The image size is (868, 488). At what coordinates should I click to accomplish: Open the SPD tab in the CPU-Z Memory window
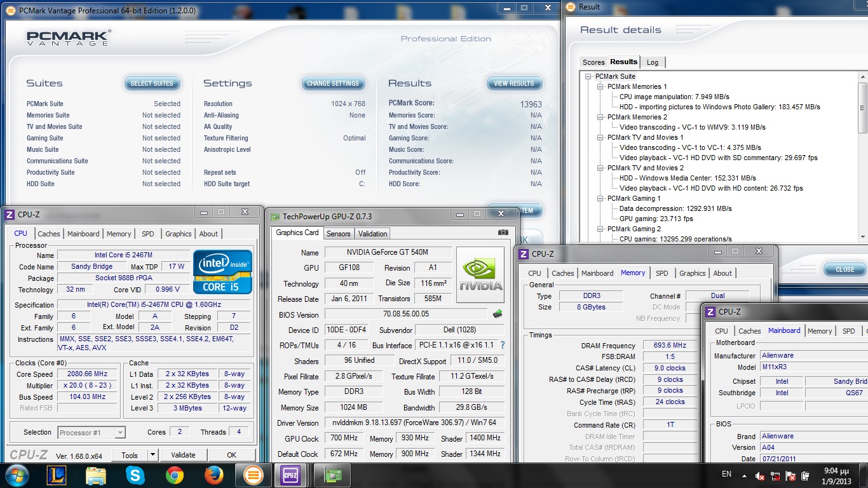click(x=662, y=273)
